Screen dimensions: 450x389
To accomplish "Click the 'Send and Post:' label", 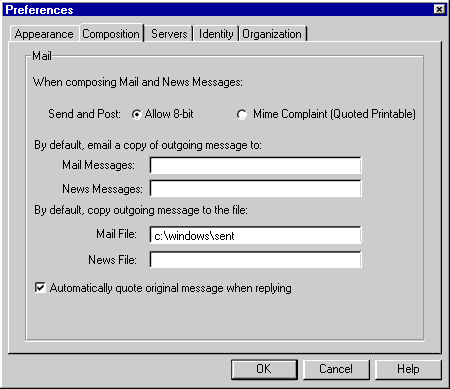I will (84, 114).
